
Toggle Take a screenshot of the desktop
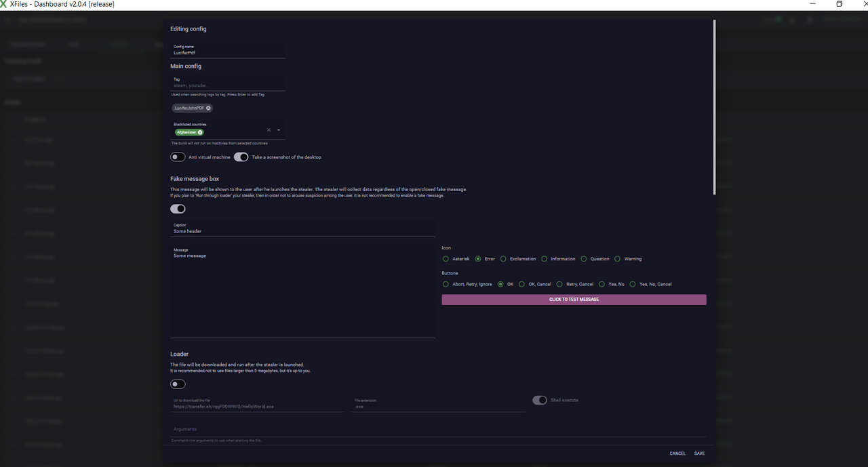tap(241, 157)
